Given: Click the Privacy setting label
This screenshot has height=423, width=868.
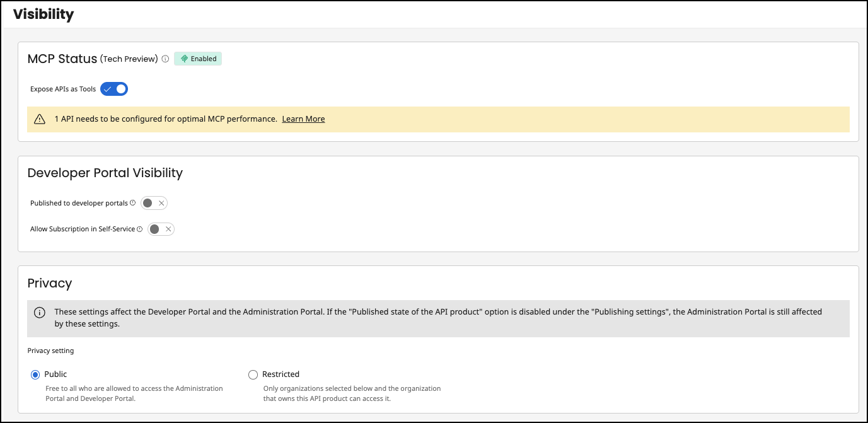Looking at the screenshot, I should tap(51, 350).
